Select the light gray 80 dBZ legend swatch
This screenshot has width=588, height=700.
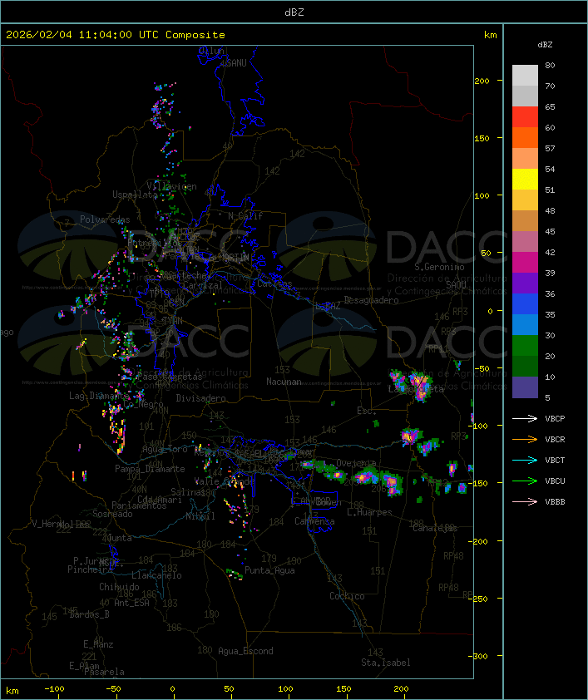coord(525,75)
